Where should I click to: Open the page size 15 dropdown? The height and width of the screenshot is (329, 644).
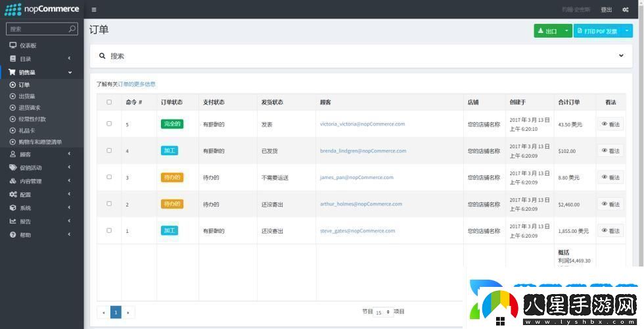[382, 312]
